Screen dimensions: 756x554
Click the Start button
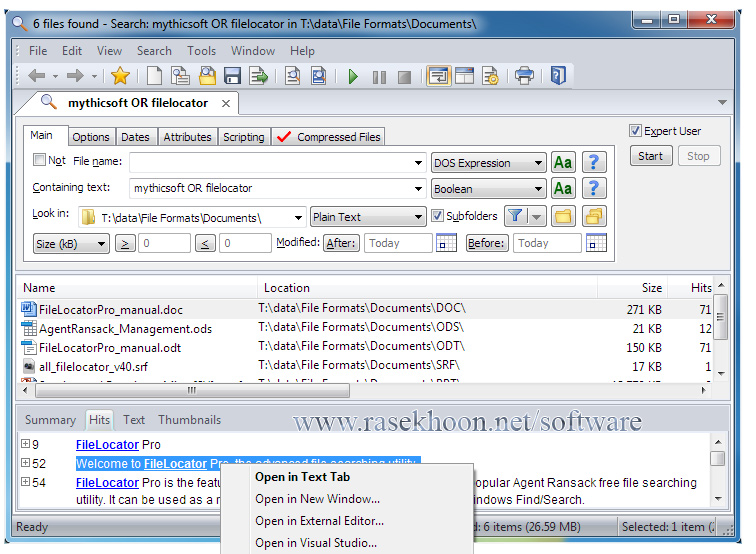coord(650,156)
